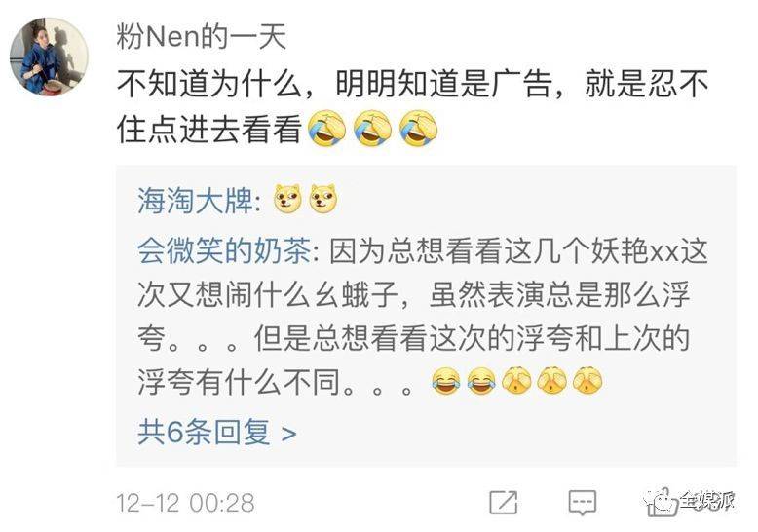Click the second doge emoji after 海淘大牌
This screenshot has height=532, width=758.
323,200
